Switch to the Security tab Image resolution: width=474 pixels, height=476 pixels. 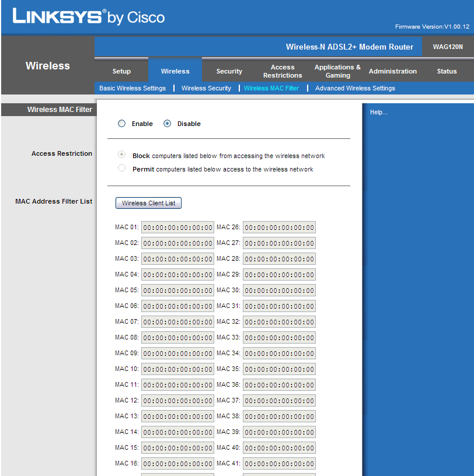pyautogui.click(x=229, y=71)
